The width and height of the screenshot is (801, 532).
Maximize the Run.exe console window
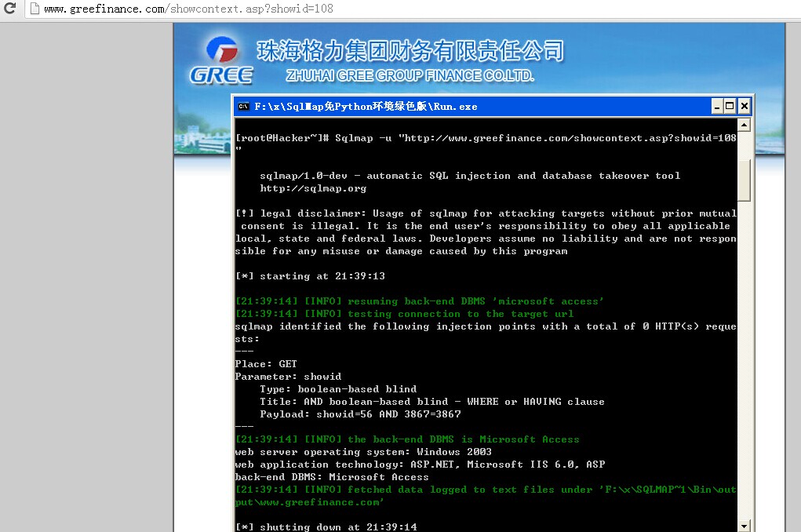point(730,106)
